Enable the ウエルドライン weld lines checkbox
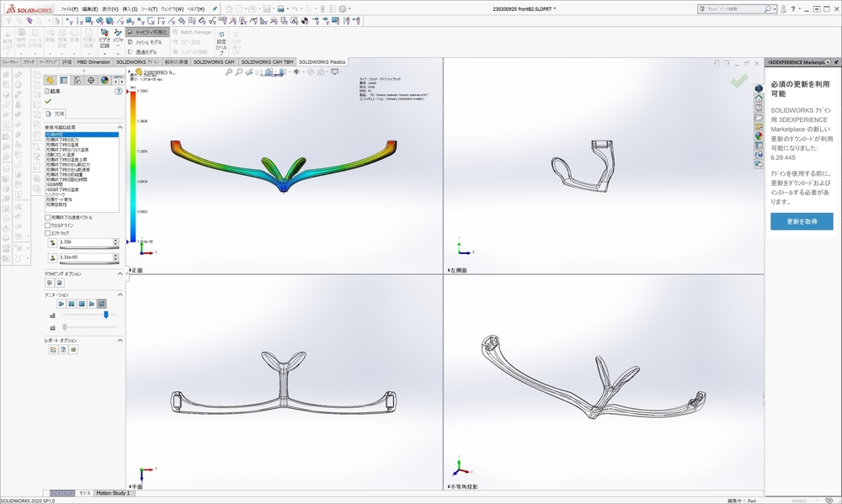 47,225
